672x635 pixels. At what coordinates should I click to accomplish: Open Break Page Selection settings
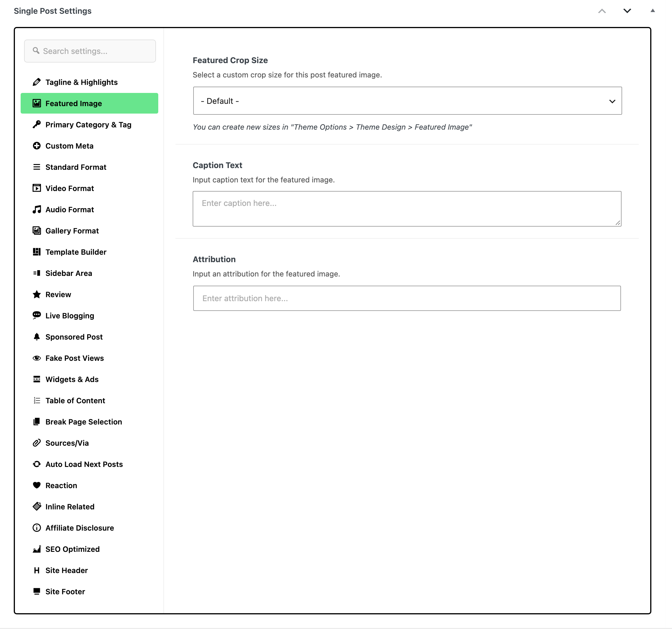89,422
